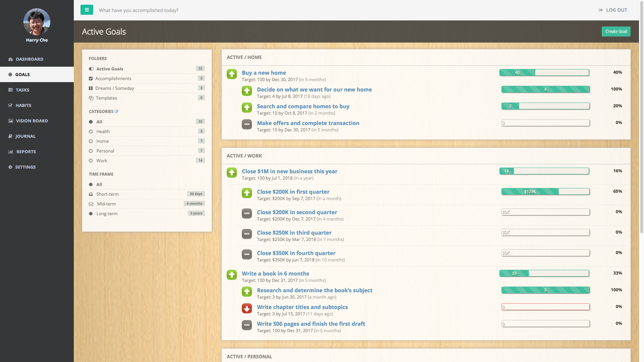Viewport: 644px width, 362px height.
Task: Click progress bar for Close $1M goal
Action: (544, 171)
